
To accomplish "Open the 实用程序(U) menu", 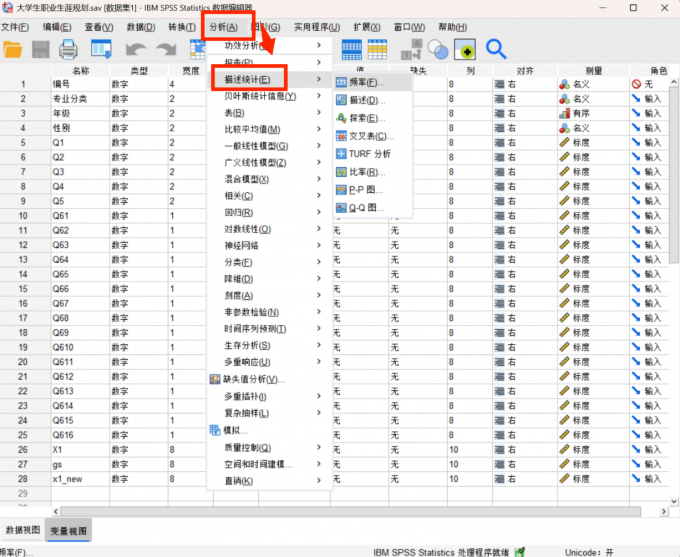I will click(317, 27).
